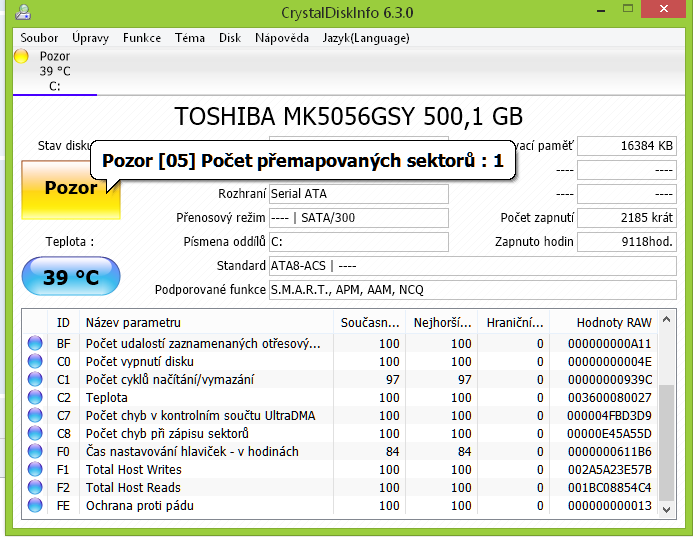Viewport: 693px width, 537px height.
Task: Click the blue status orb for row BF
Action: (36, 344)
